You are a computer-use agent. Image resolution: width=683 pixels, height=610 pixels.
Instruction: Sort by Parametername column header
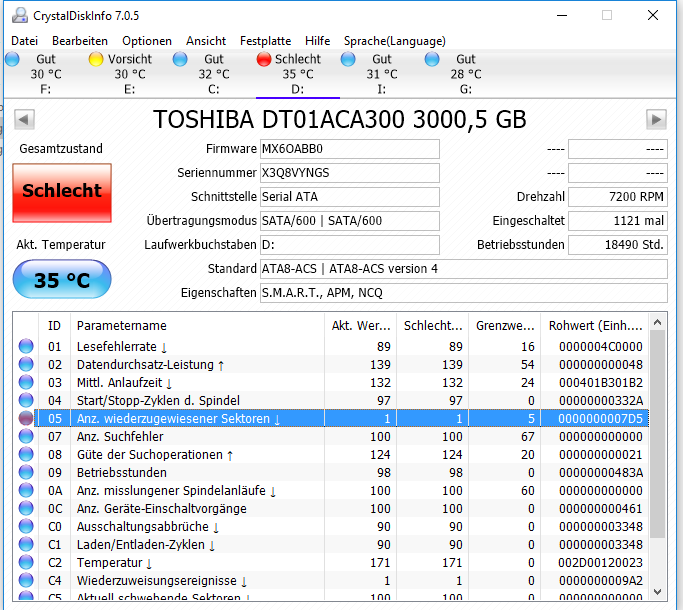(x=197, y=325)
